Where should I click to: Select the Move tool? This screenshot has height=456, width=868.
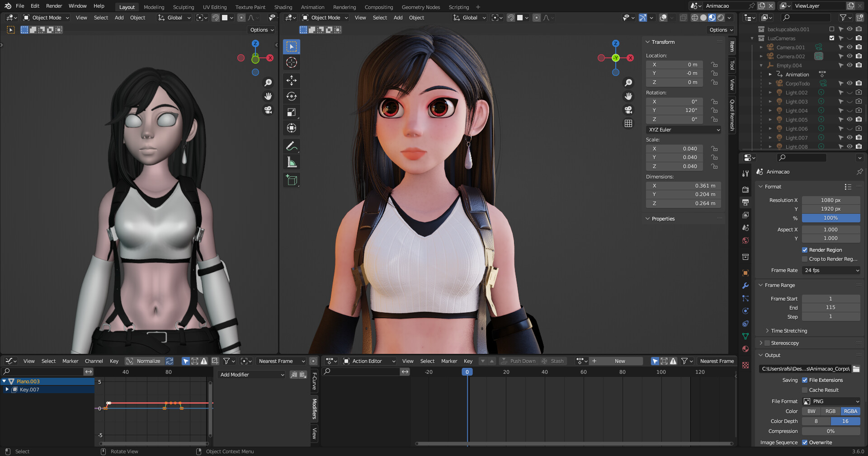click(292, 80)
